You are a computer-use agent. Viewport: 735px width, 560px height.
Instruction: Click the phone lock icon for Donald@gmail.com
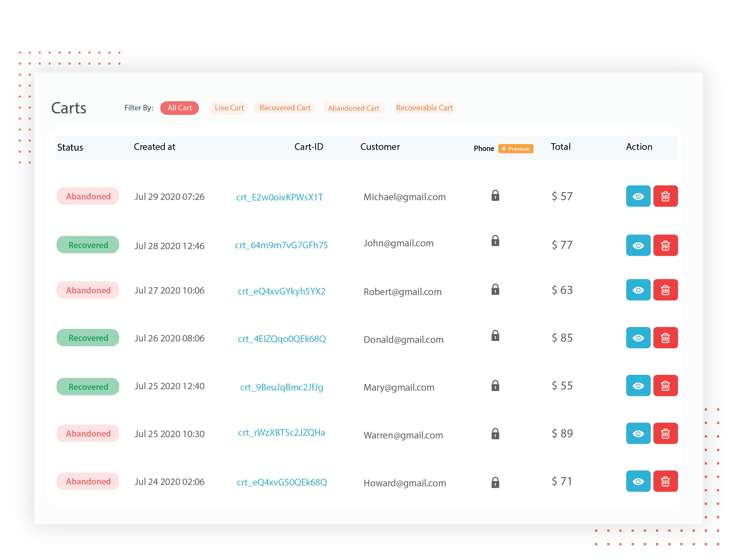click(495, 336)
